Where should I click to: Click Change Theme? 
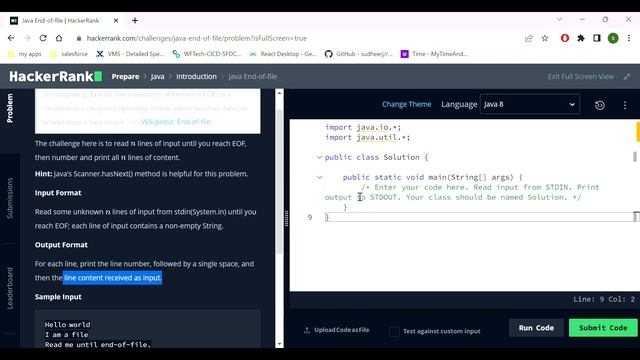coord(407,104)
